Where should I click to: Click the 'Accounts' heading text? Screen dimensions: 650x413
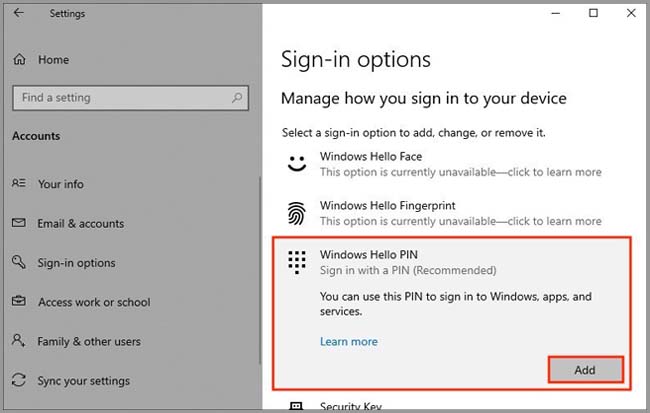[x=36, y=136]
